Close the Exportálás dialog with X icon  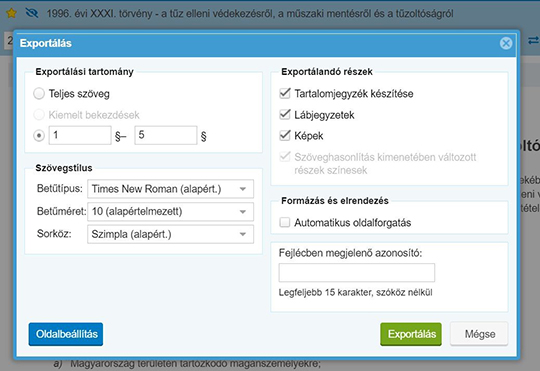point(506,43)
